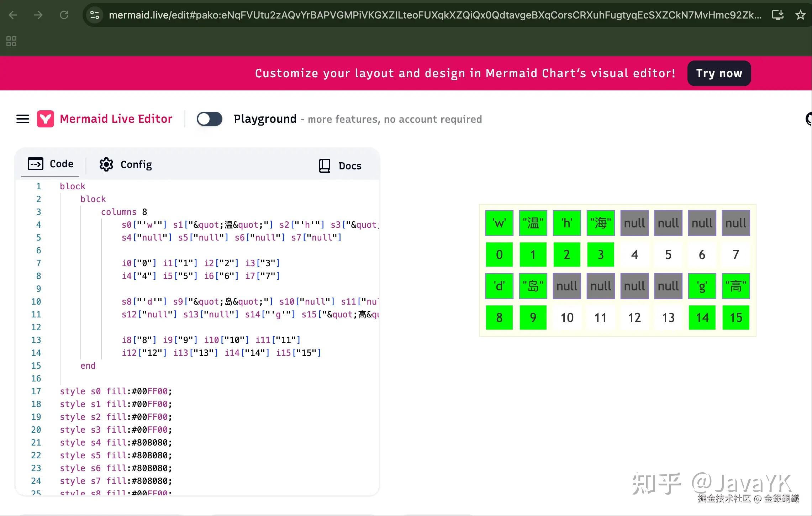Switch to the Config tab
Viewport: 812px width, 516px height.
tap(126, 164)
